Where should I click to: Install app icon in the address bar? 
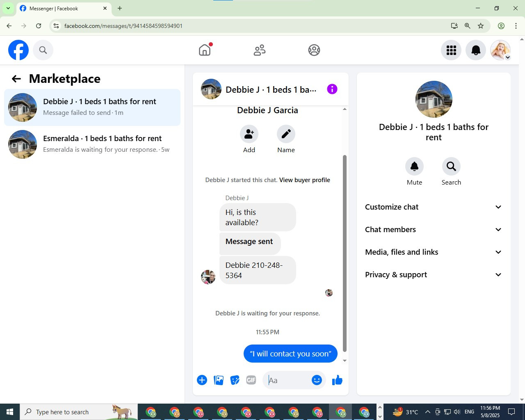click(x=454, y=26)
